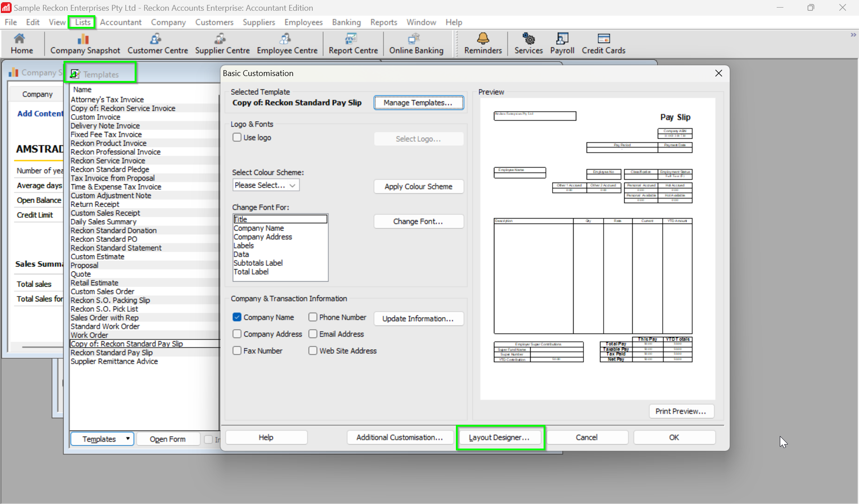Open the Employee Centre icon
The height and width of the screenshot is (504, 859).
point(287,44)
